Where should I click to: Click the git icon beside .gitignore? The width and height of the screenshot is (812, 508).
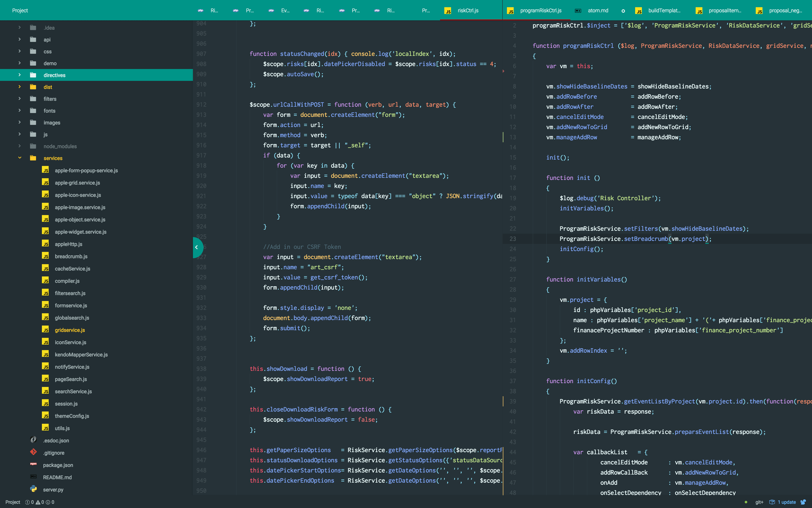coord(33,452)
